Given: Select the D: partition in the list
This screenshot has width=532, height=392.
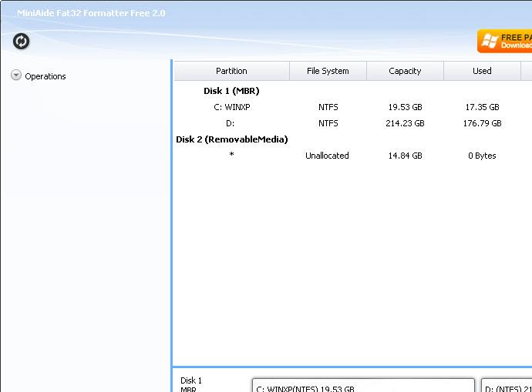Looking at the screenshot, I should pyautogui.click(x=231, y=123).
